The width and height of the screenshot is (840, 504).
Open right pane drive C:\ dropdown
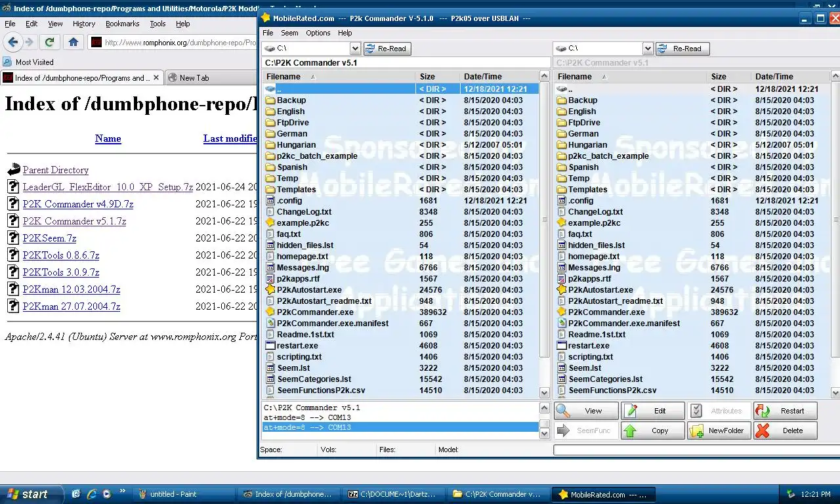click(648, 49)
